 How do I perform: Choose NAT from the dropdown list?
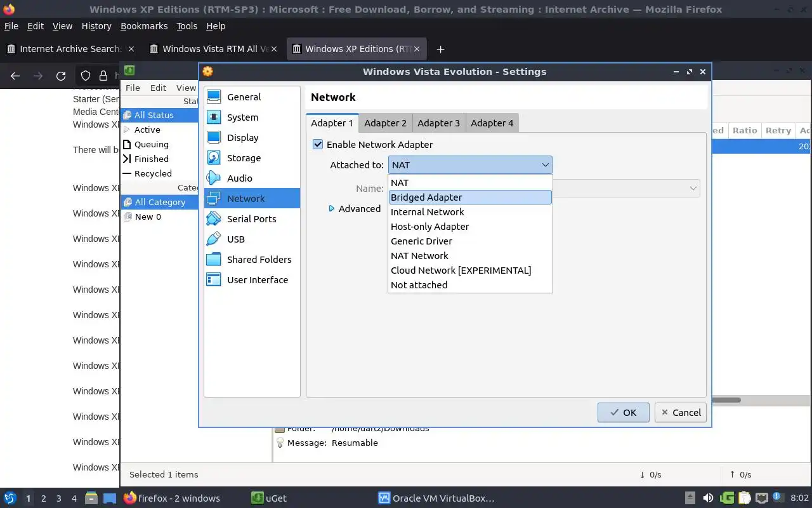tap(470, 183)
